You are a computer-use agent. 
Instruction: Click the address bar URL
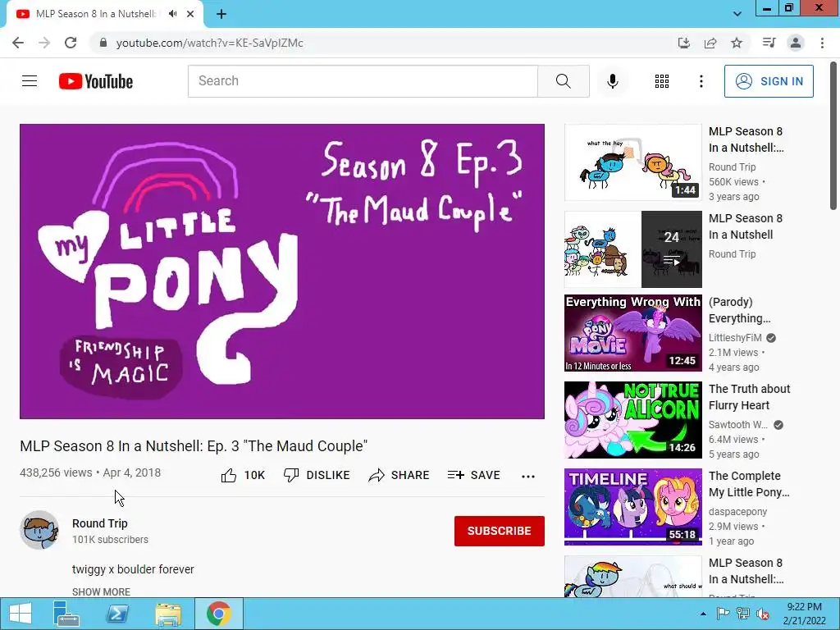[209, 43]
